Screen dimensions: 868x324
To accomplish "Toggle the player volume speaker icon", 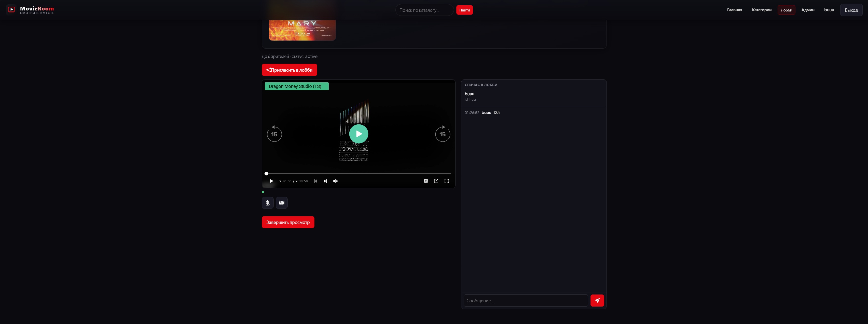I will click(335, 181).
